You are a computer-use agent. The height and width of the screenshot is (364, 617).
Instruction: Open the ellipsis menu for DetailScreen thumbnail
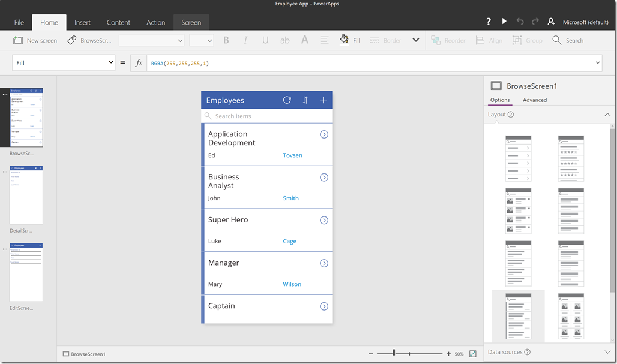point(5,172)
